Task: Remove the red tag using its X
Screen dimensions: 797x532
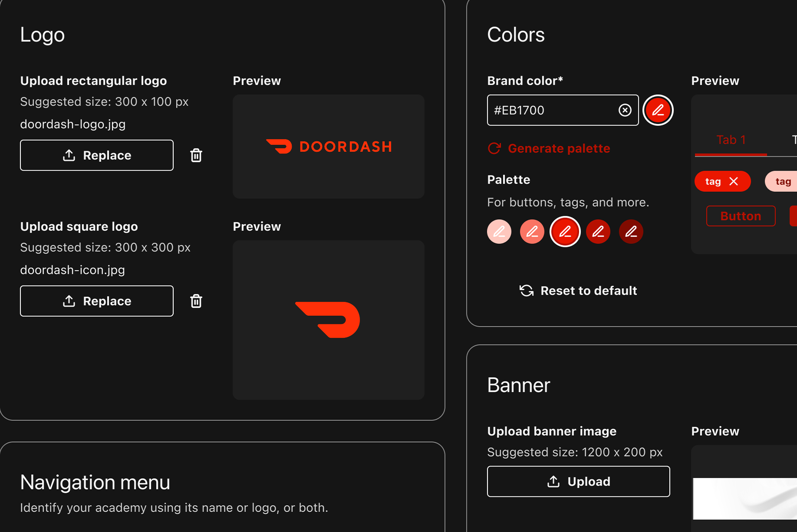Action: 734,181
